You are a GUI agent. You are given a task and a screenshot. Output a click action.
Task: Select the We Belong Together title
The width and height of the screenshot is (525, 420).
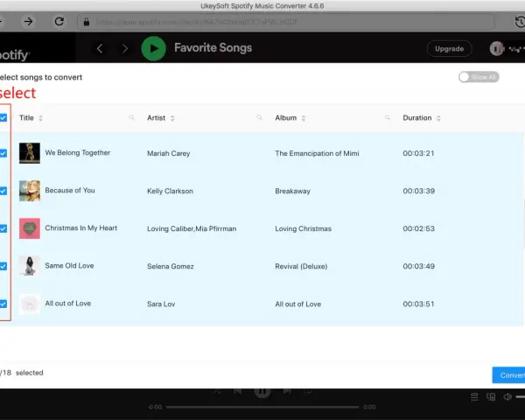(x=78, y=153)
